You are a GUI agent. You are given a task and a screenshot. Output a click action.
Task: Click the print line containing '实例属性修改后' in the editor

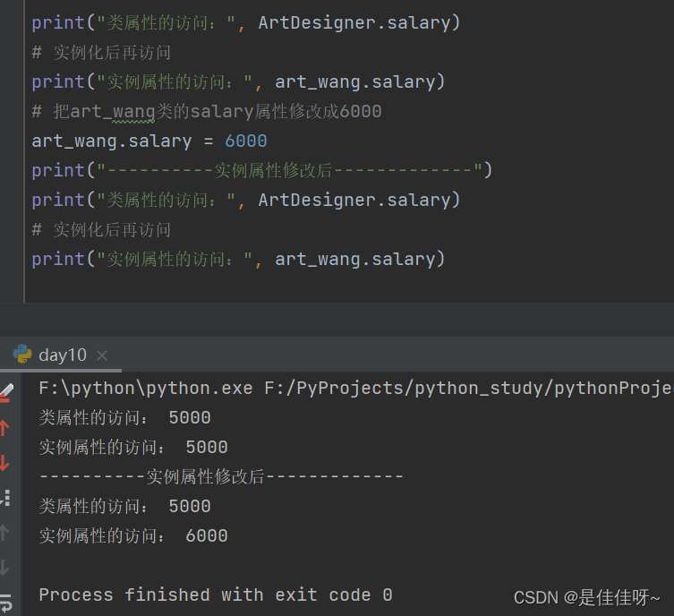261,171
